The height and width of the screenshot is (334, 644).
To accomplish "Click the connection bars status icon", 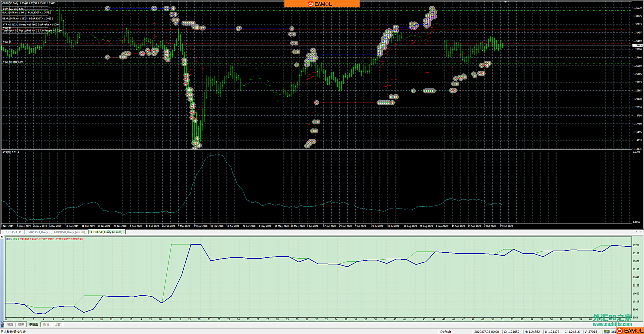I will click(x=607, y=332).
